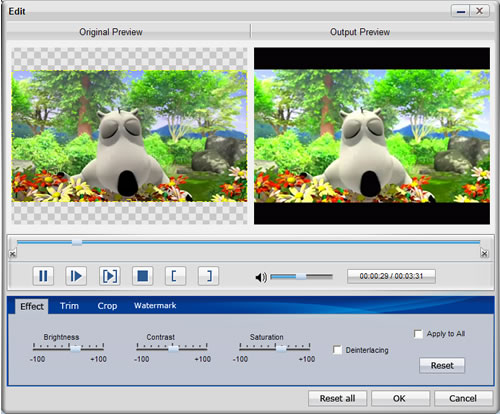The image size is (500, 414).
Task: Pause the video playback
Action: [x=43, y=276]
